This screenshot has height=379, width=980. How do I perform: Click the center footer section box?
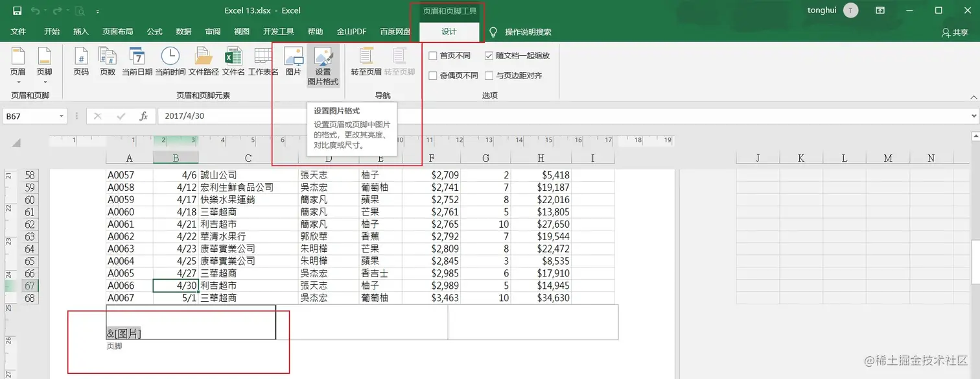(362, 322)
